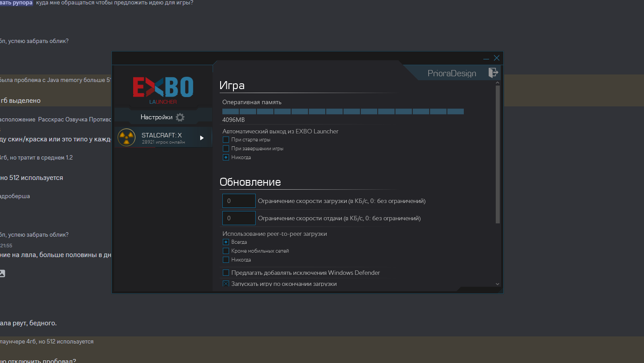Click the upload speed limit input field
644x363 pixels.
click(x=239, y=218)
